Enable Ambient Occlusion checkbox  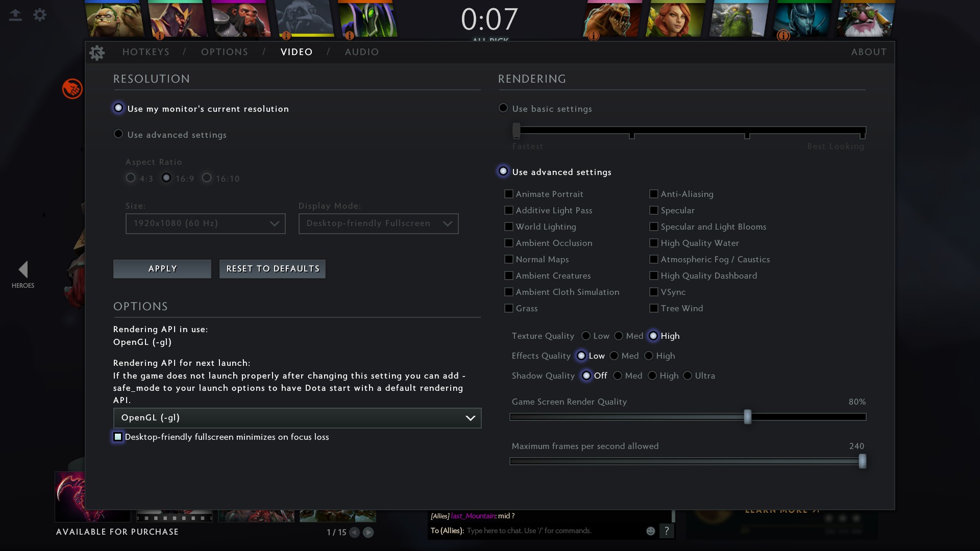[x=509, y=243]
